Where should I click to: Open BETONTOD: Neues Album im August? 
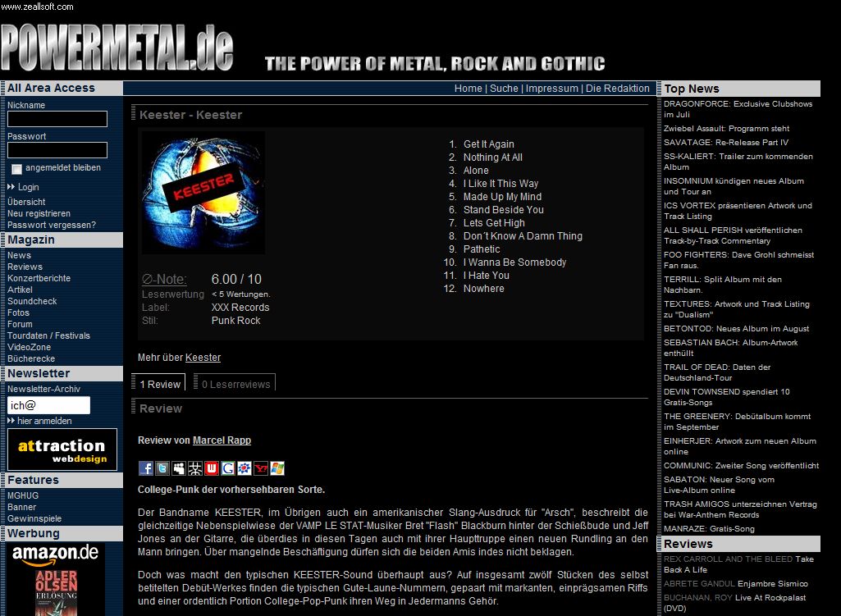coord(737,329)
